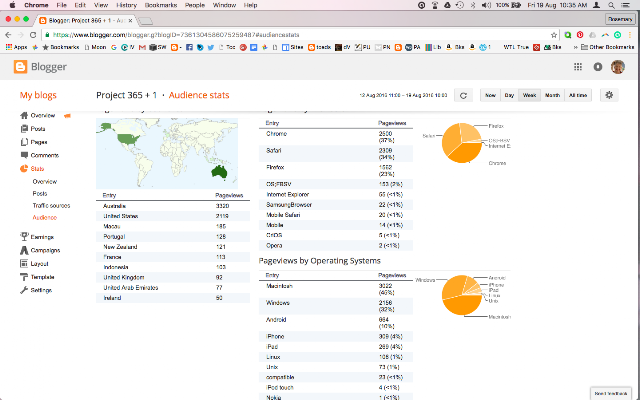Expand the Other Bookmarks folder
Screen dimensions: 640x400
tap(608, 47)
